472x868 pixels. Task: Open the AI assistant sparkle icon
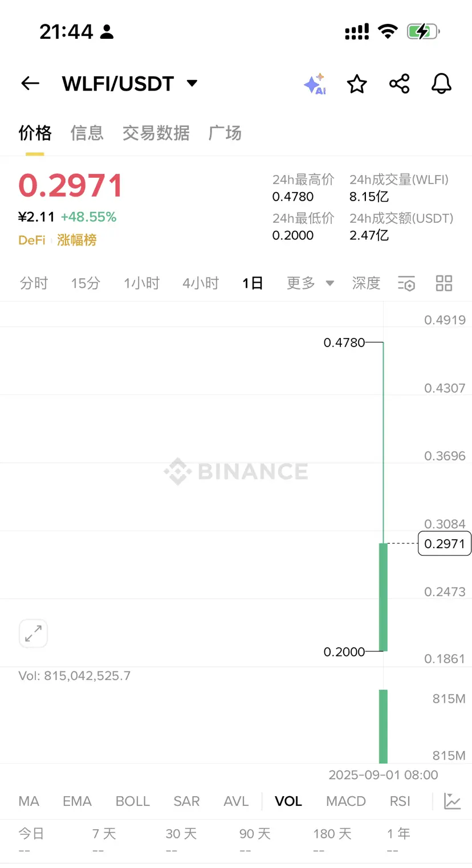click(315, 84)
